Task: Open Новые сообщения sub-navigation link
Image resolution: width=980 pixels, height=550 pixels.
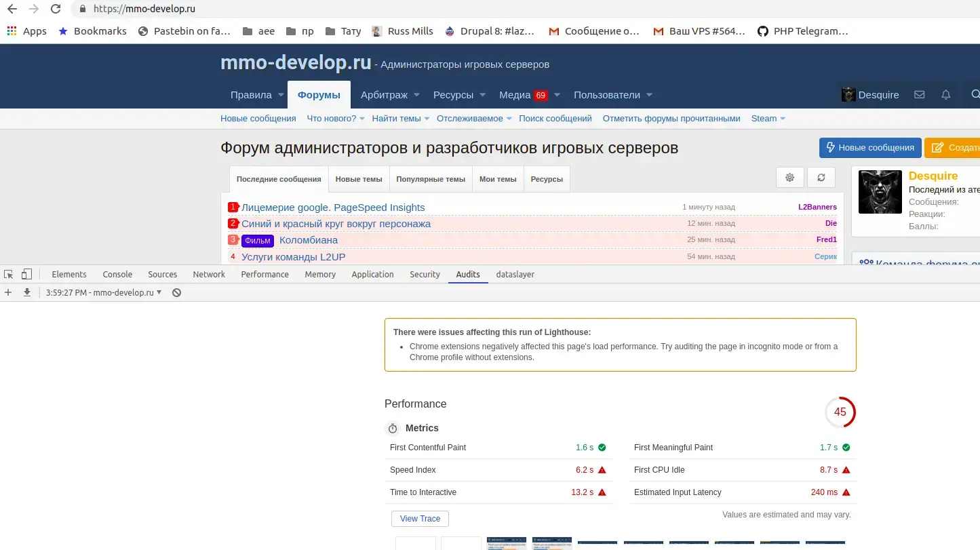Action: pos(258,119)
